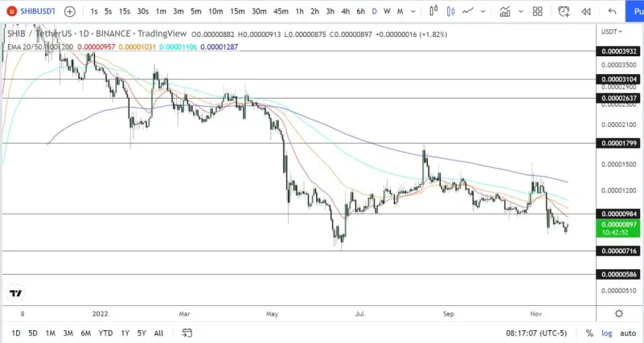Select the 1s timeframe
The image size is (644, 343).
click(x=94, y=11)
